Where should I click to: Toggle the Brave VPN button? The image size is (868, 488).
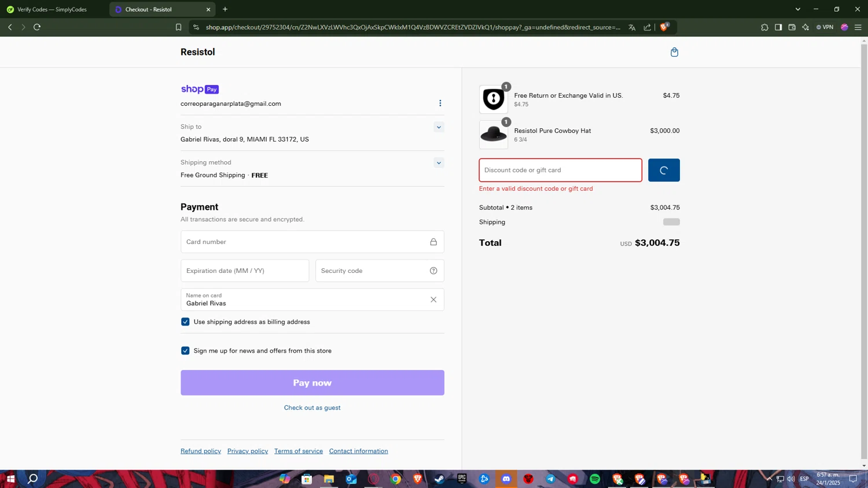click(x=825, y=27)
